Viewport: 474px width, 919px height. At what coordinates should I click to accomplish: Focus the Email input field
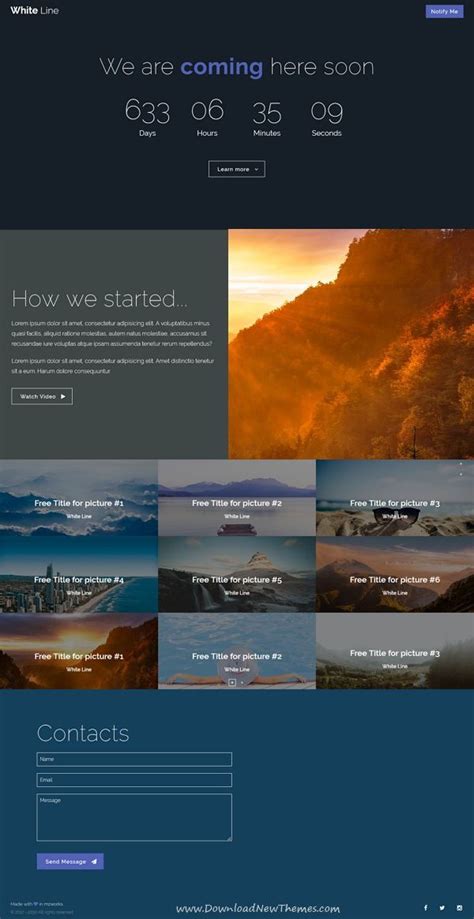click(x=134, y=780)
